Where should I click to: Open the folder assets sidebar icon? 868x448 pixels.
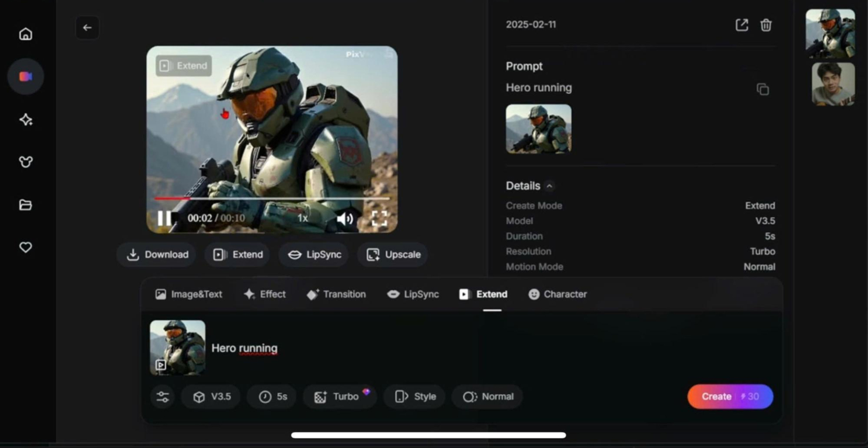point(25,205)
